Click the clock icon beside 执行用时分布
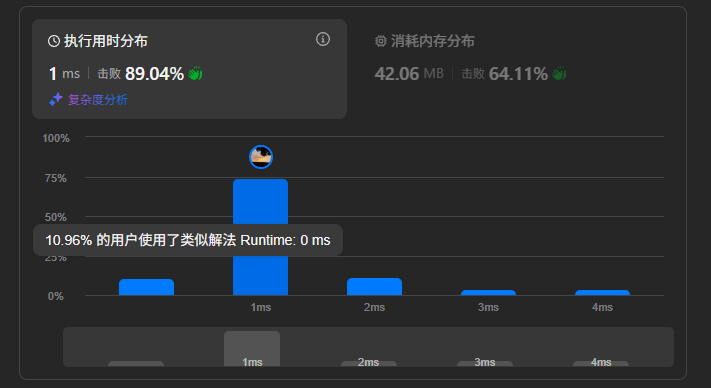The width and height of the screenshot is (711, 388). coord(54,41)
